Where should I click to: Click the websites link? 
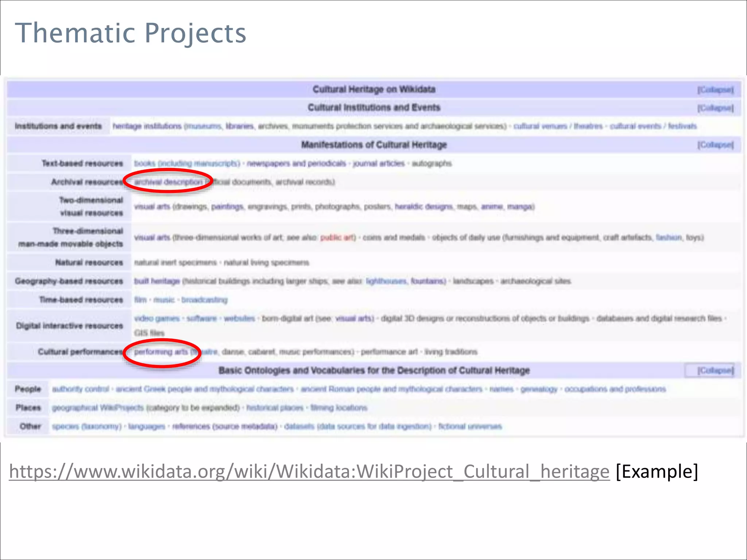239,318
